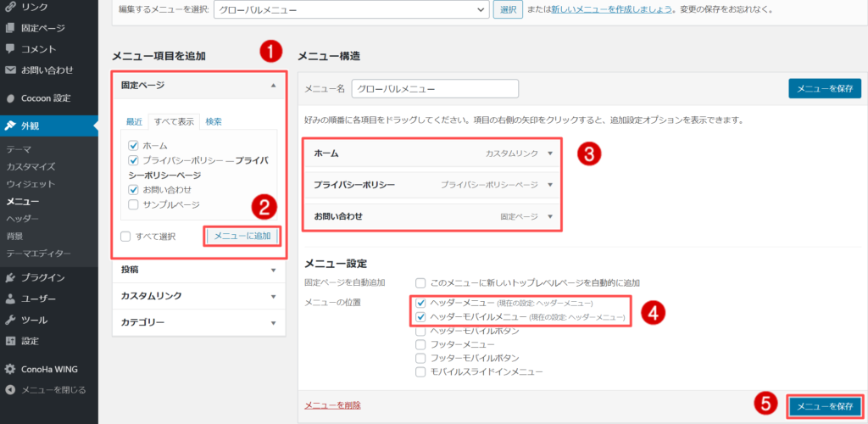Screen dimensions: 868x424
Task: Select the お問い合わせ menu structure item
Action: [431, 216]
